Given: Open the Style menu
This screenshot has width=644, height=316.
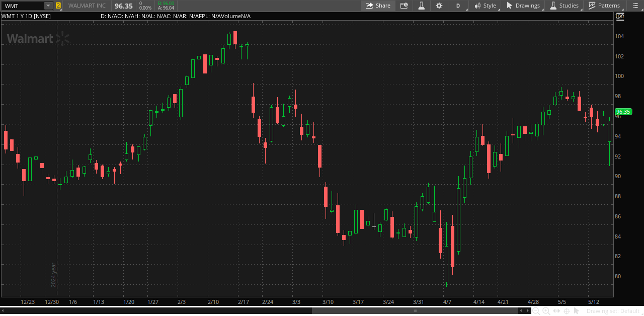Looking at the screenshot, I should click(x=485, y=6).
